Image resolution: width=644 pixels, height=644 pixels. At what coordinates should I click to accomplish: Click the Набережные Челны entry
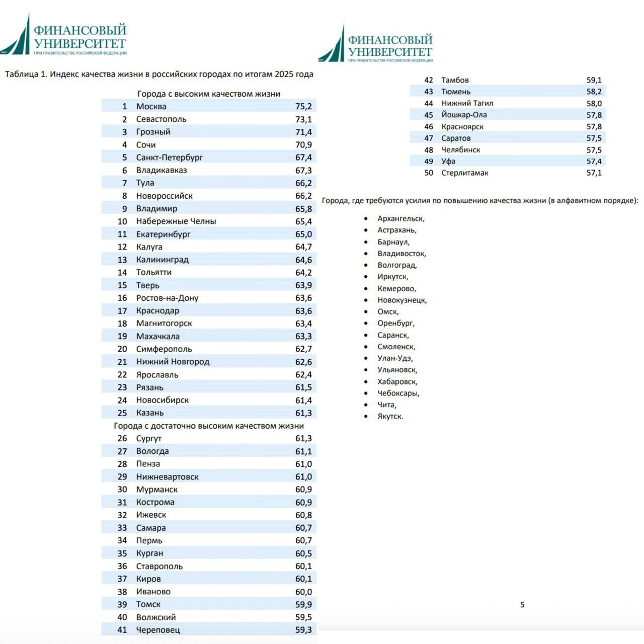[x=176, y=221]
